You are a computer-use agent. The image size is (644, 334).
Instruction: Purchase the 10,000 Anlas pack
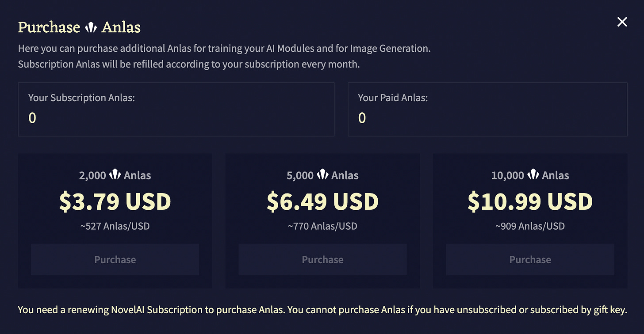point(530,259)
